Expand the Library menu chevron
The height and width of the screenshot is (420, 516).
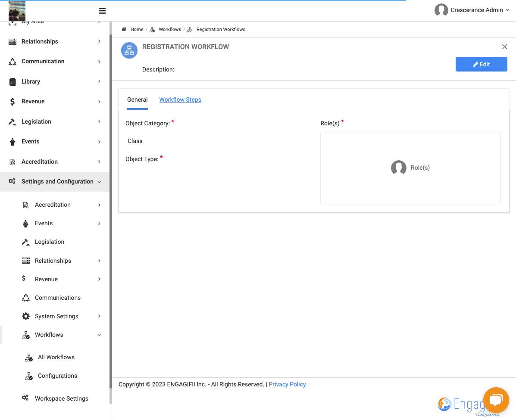click(100, 81)
